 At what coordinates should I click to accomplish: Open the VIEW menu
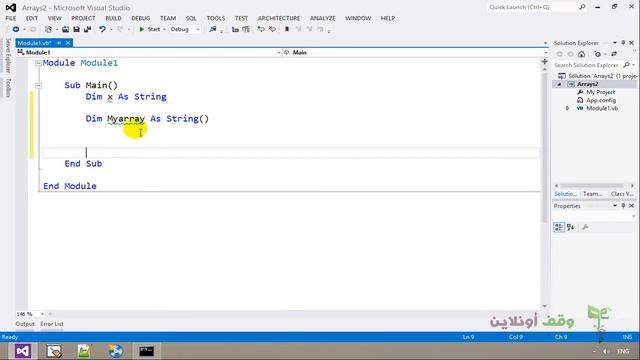coord(55,18)
